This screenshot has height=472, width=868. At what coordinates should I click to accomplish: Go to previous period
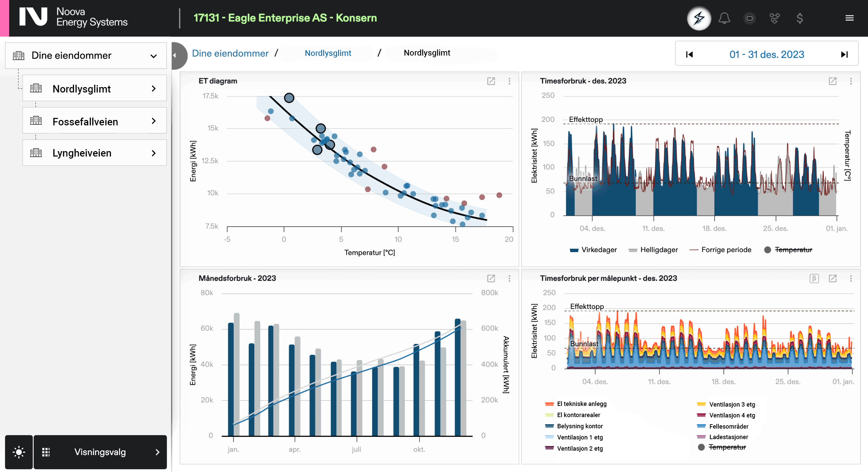coord(689,55)
